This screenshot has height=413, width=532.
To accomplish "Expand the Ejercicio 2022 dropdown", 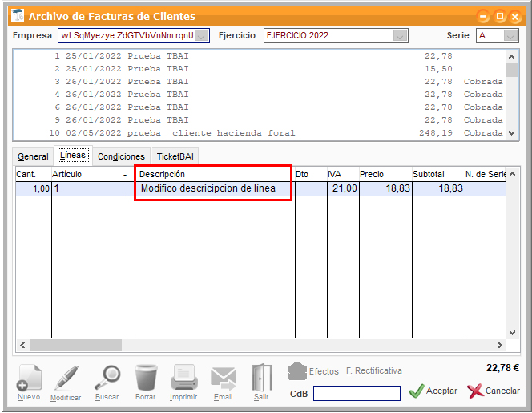I will pyautogui.click(x=400, y=35).
